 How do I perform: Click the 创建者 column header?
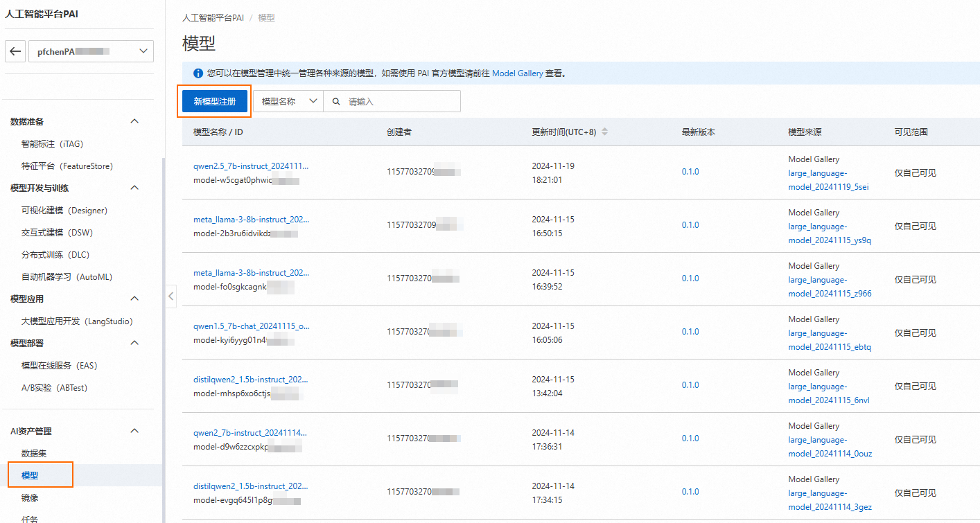(x=399, y=132)
